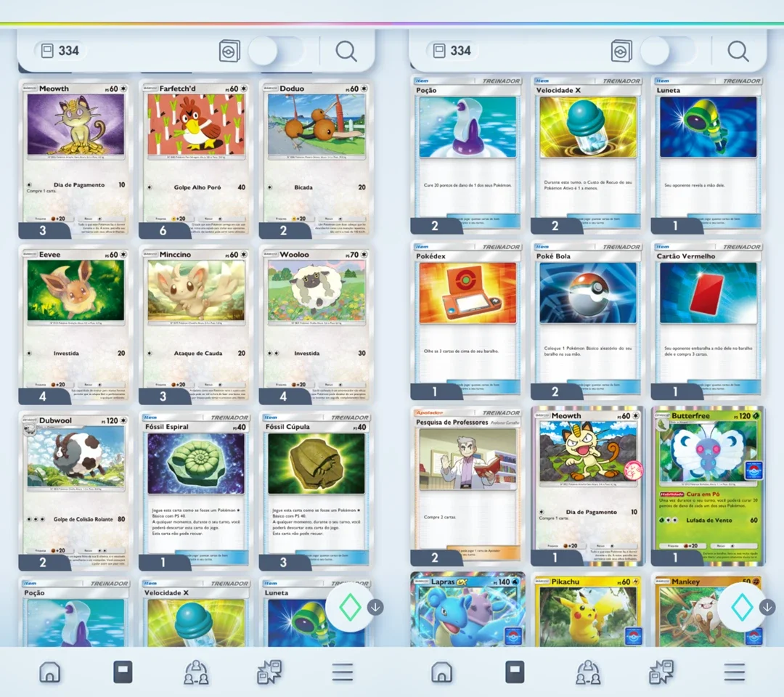Click the right panel's card binder icon
This screenshot has width=784, height=697.
click(621, 51)
